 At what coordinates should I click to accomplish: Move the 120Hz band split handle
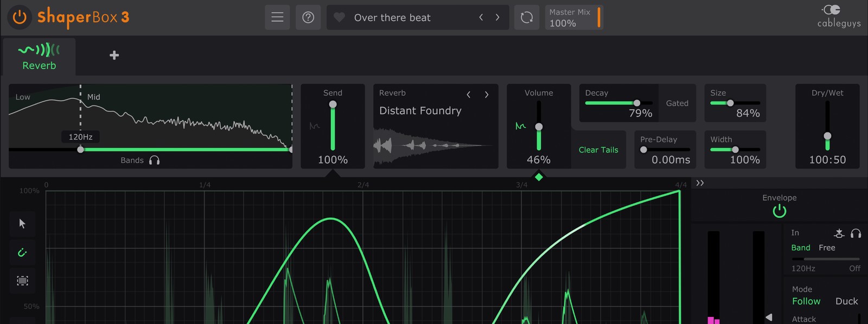(80, 149)
